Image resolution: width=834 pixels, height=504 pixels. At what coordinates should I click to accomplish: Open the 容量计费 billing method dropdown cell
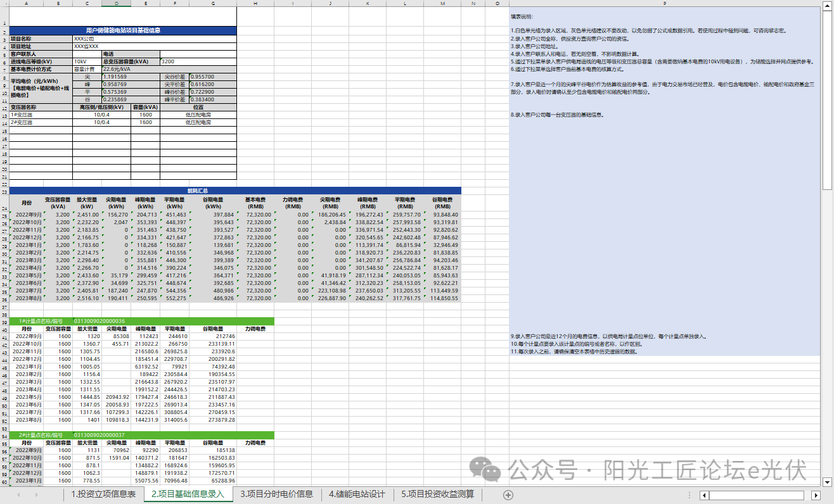pos(87,69)
